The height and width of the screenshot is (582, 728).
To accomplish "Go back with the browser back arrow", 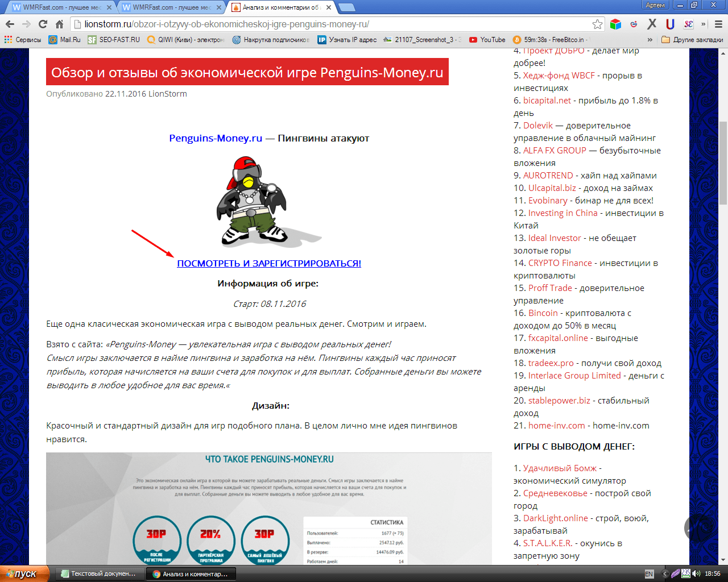I will pos(10,24).
